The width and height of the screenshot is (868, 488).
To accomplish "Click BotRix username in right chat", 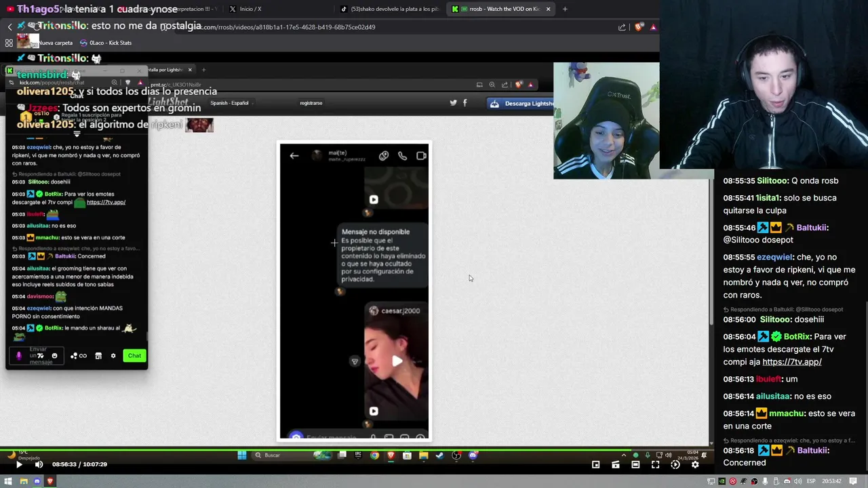I will 797,337.
